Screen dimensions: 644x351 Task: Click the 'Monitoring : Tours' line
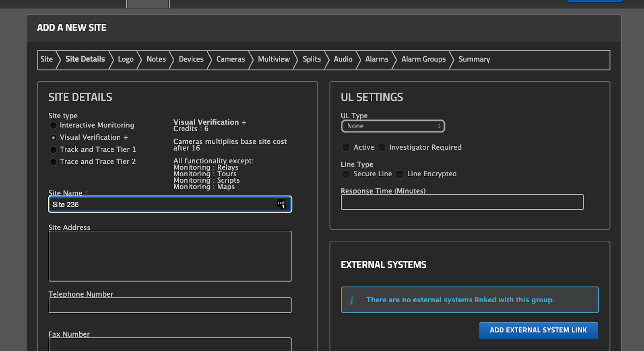(x=205, y=174)
